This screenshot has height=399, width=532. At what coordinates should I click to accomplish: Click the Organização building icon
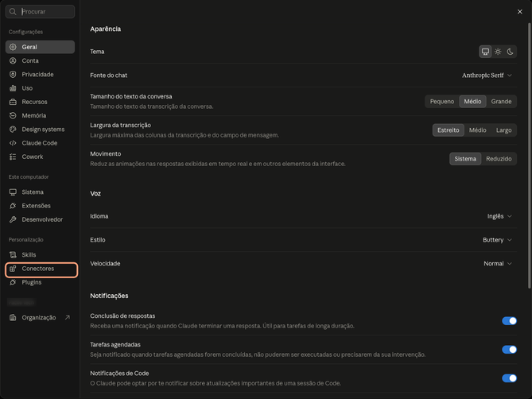13,318
